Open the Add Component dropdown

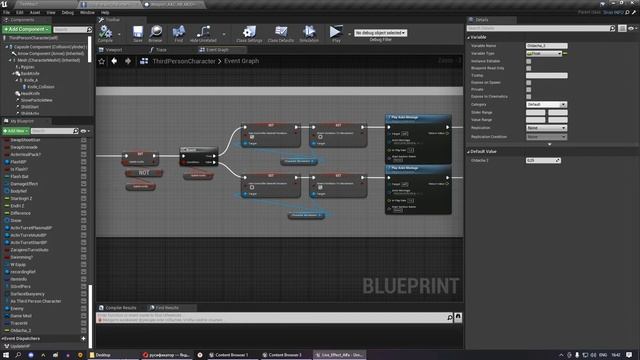(x=26, y=29)
